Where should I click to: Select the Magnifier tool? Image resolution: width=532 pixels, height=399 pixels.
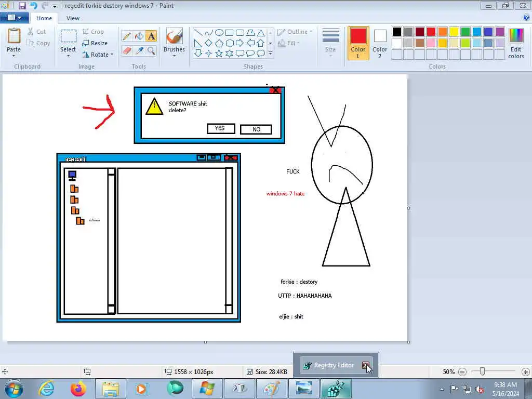point(151,50)
